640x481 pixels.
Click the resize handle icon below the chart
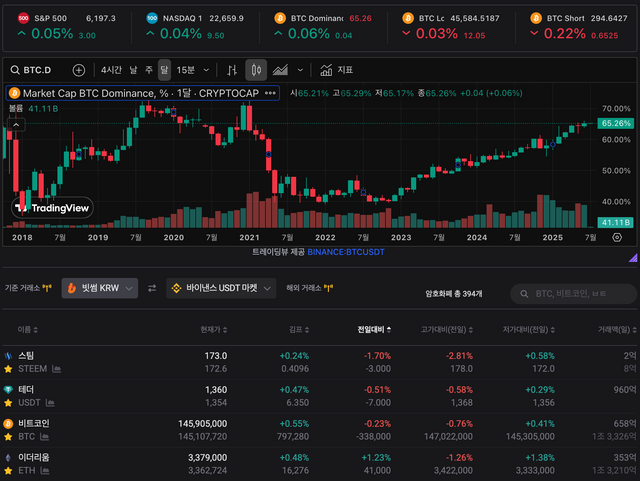[x=633, y=257]
